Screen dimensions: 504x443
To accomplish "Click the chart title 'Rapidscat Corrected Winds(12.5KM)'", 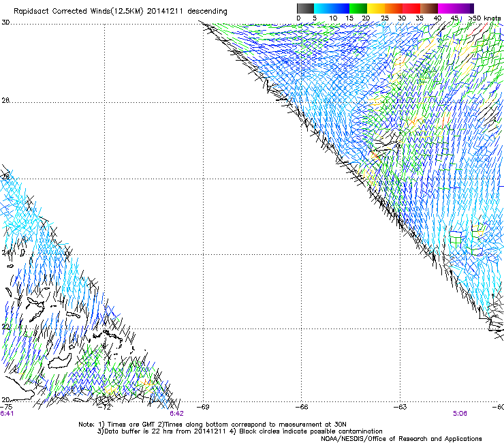I will (78, 12).
